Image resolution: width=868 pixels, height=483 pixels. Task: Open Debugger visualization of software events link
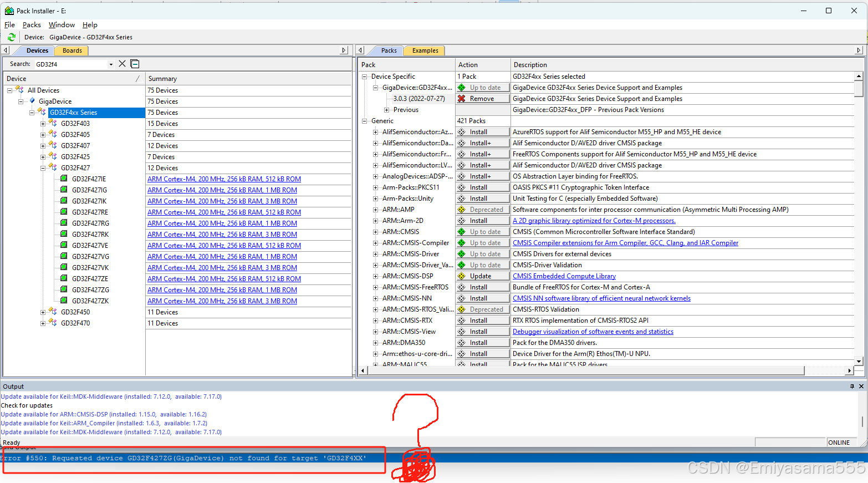pyautogui.click(x=593, y=332)
